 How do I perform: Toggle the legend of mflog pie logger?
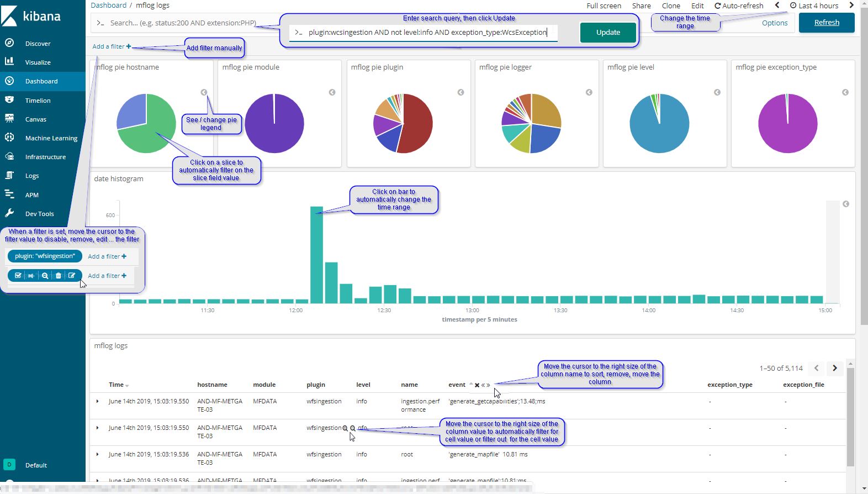pyautogui.click(x=589, y=92)
